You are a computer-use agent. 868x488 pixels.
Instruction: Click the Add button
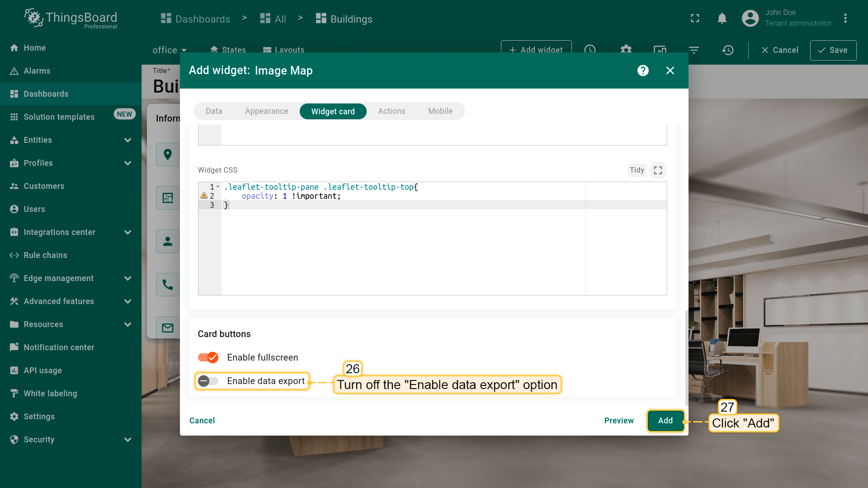(x=665, y=421)
